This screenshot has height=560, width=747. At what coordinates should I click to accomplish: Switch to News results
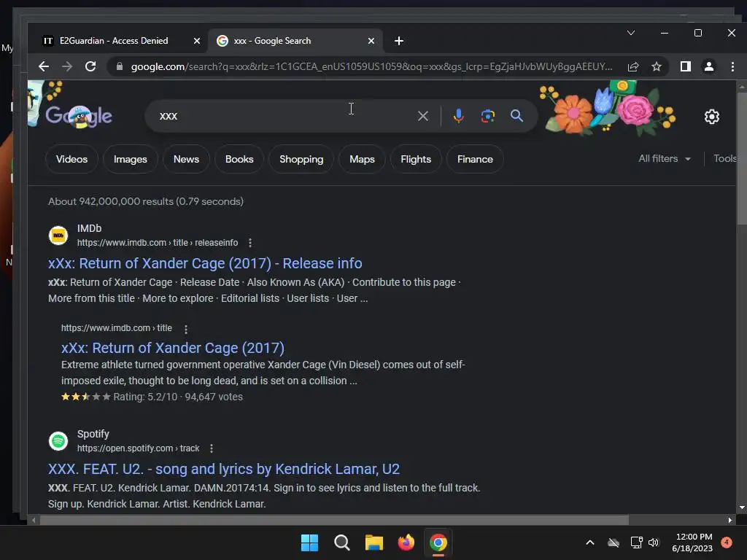point(186,159)
